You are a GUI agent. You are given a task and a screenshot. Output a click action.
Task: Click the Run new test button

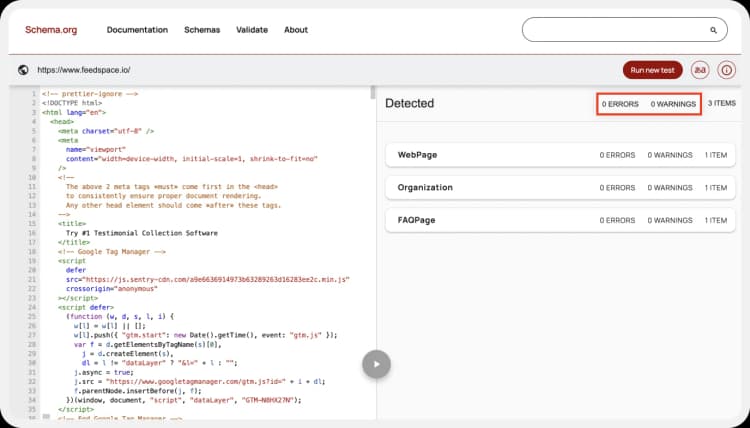coord(652,70)
